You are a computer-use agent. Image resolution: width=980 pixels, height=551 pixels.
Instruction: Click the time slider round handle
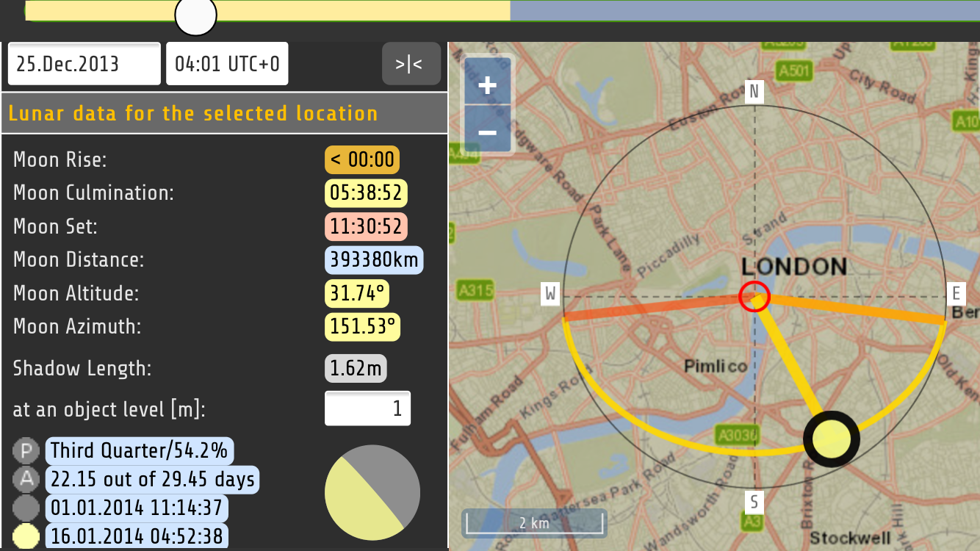coord(195,15)
